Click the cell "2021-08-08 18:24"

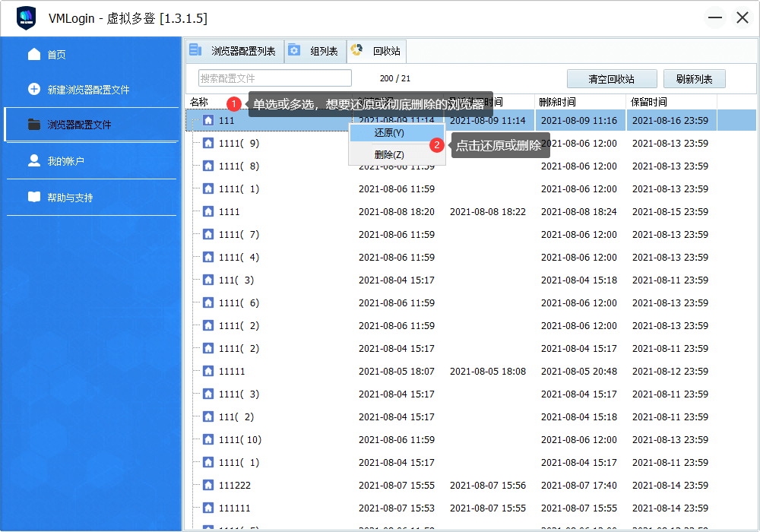tap(579, 211)
